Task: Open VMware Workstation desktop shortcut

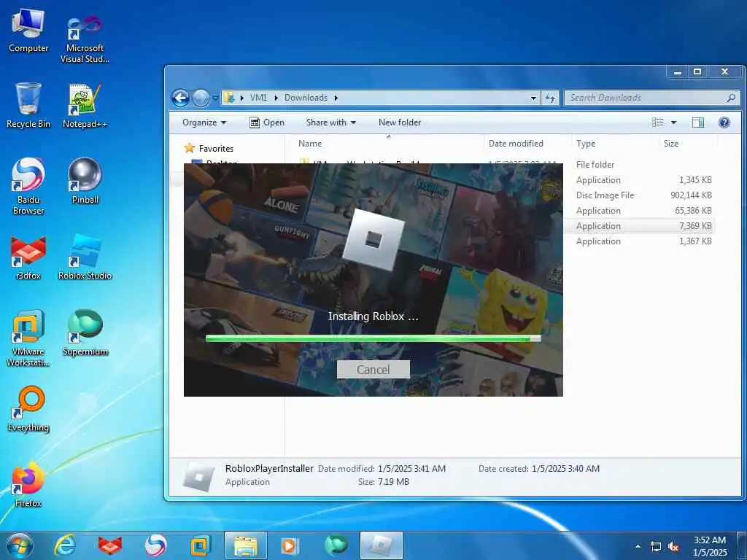Action: (28, 338)
